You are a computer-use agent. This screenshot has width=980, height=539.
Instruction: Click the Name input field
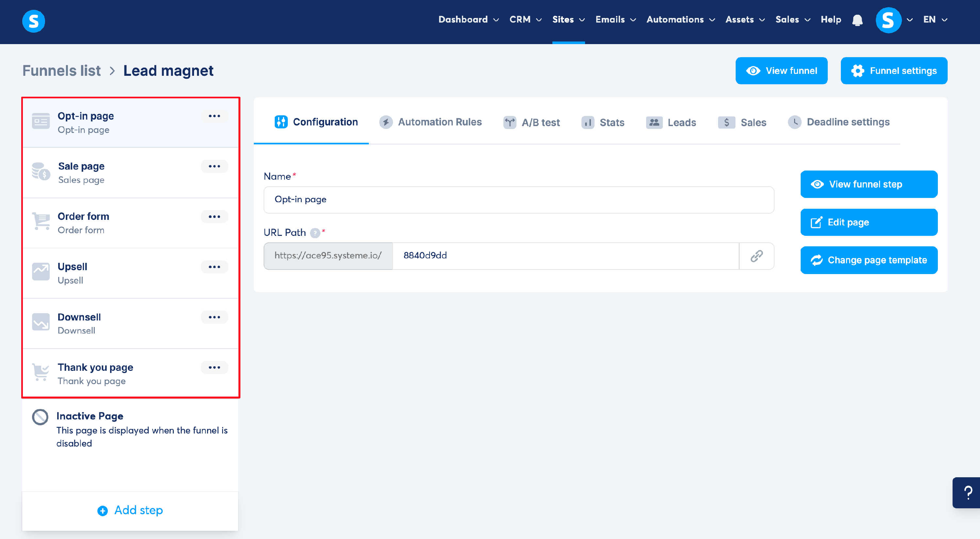tap(518, 200)
